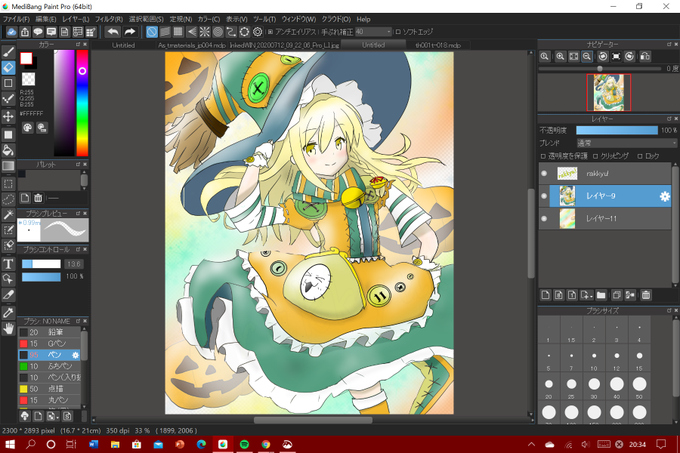Select the Brush tool in left toolbar
The width and height of the screenshot is (680, 453).
[x=8, y=52]
